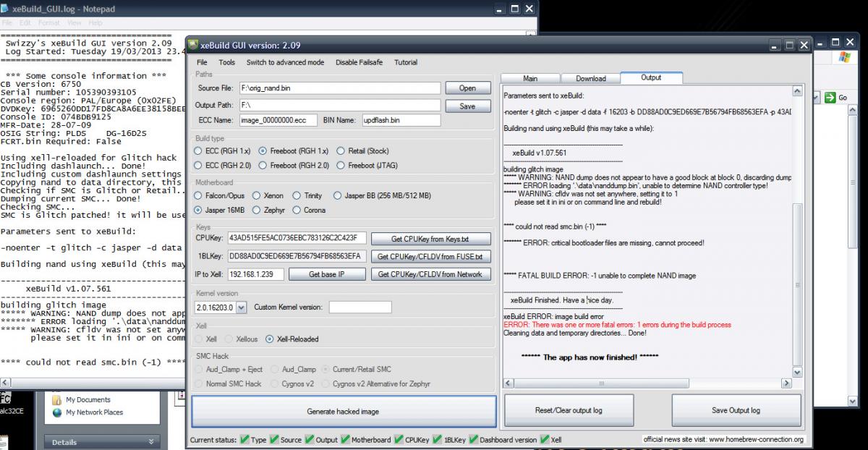Screen dimensions: 868x450
Task: Open the Tutorial menu
Action: tap(406, 62)
